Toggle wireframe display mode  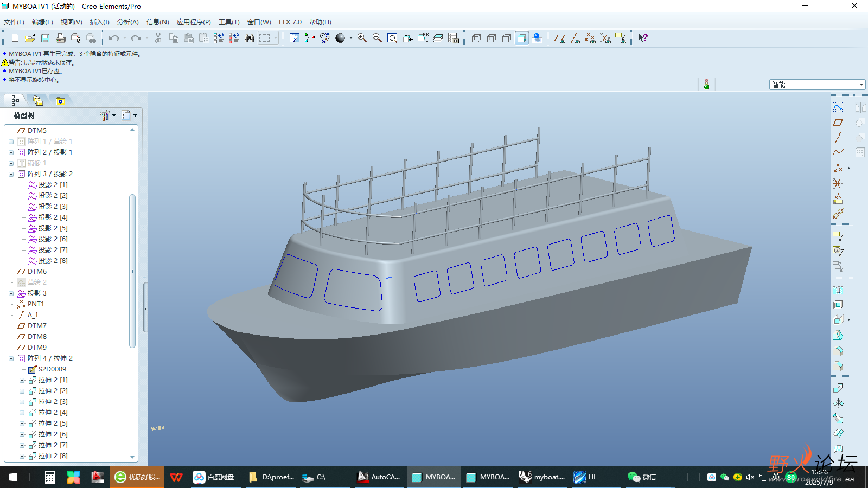coord(476,38)
